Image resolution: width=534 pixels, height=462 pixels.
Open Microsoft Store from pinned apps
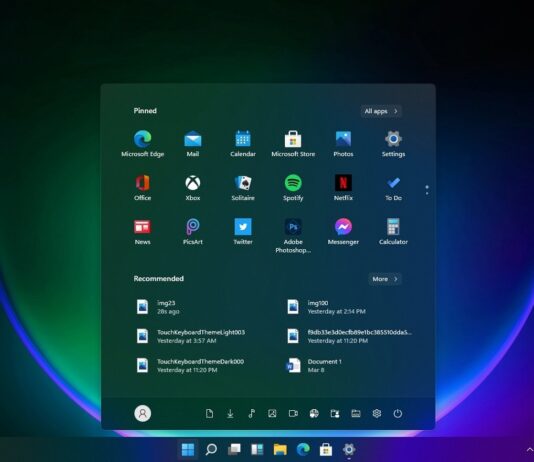(293, 143)
